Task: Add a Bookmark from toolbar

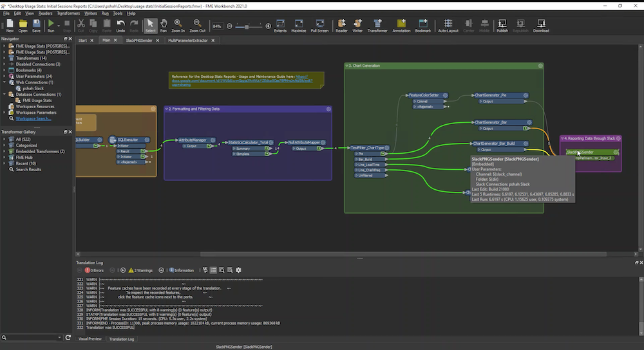Action: point(423,26)
